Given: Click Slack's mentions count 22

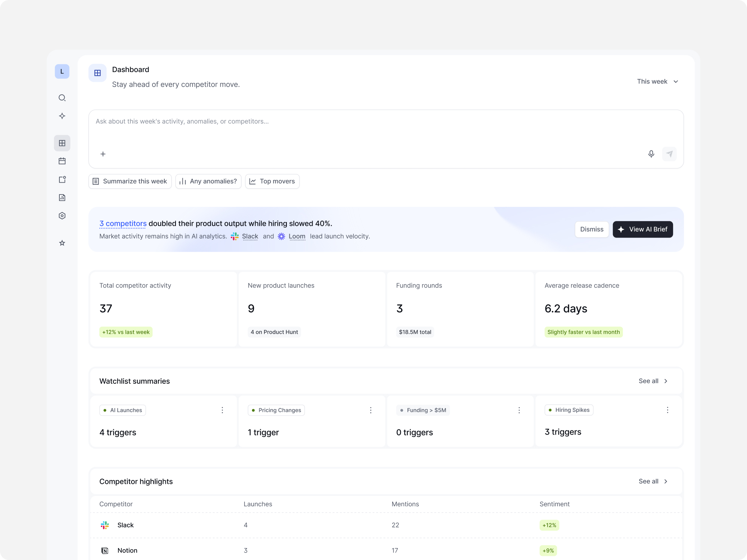Looking at the screenshot, I should pyautogui.click(x=395, y=525).
